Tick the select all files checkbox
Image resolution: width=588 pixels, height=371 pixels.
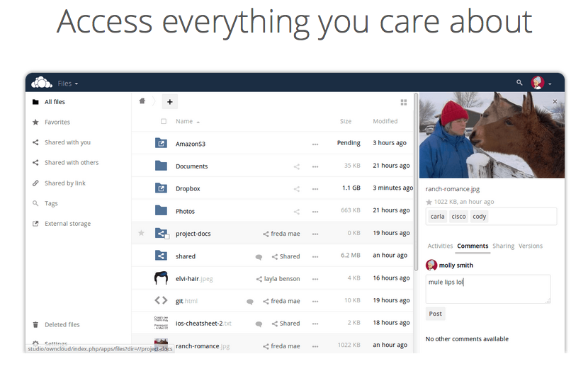click(x=164, y=121)
